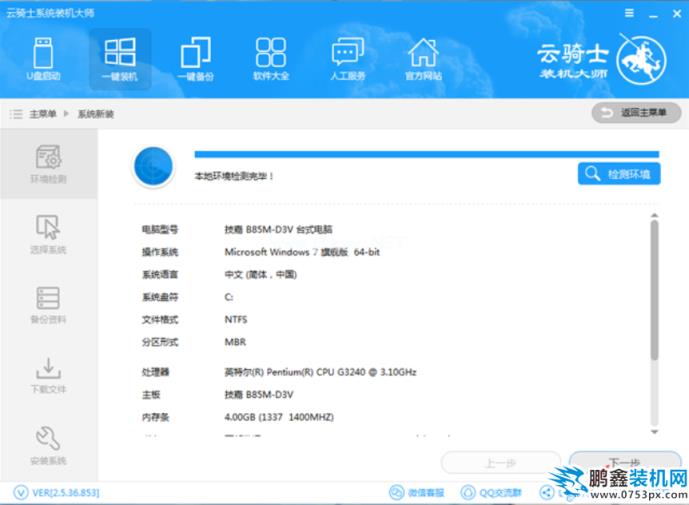689x505 pixels.
Task: Open QQ交流群 group link
Action: pos(491,493)
